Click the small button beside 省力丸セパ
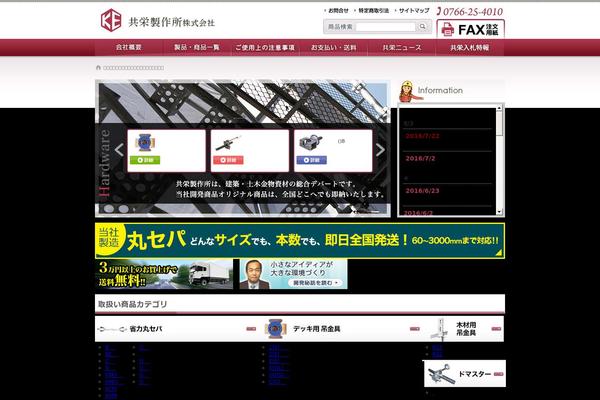 [x=251, y=329]
